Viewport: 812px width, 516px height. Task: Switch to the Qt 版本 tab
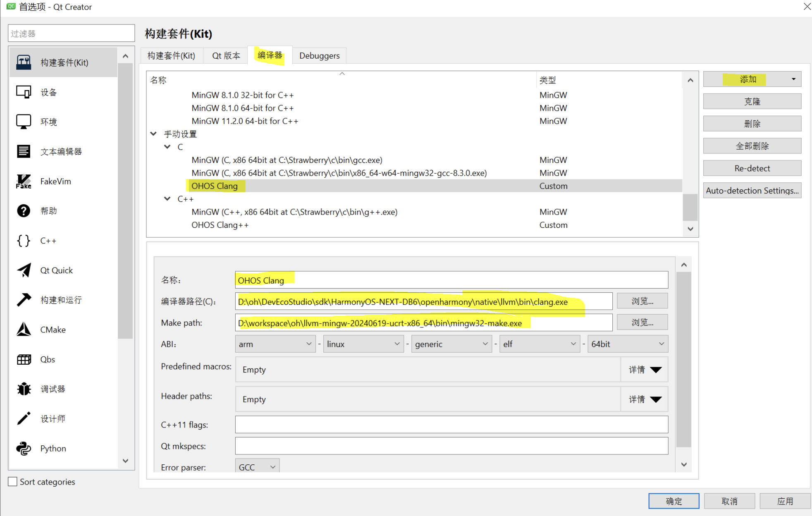pyautogui.click(x=226, y=56)
